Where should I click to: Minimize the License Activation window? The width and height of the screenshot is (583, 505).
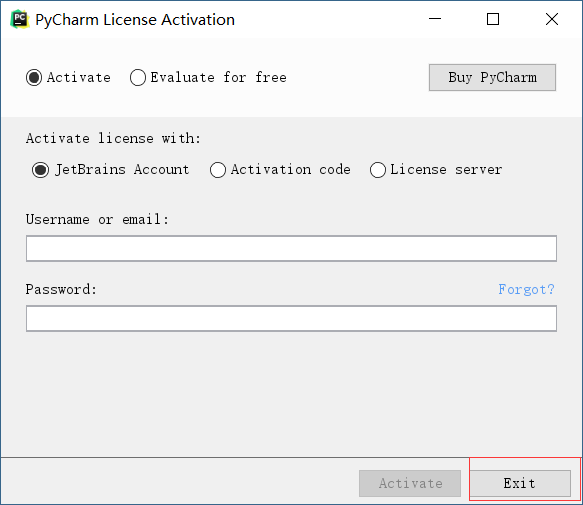435,19
